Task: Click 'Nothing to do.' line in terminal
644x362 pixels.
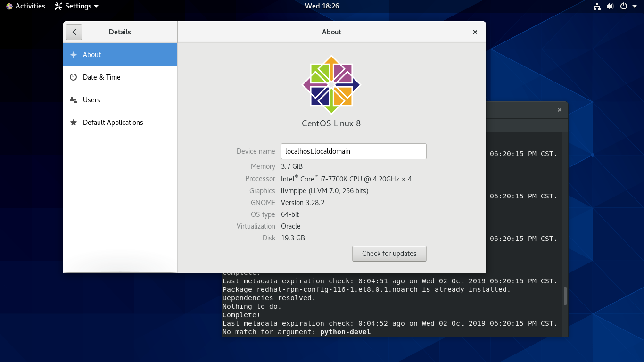Action: [252, 307]
